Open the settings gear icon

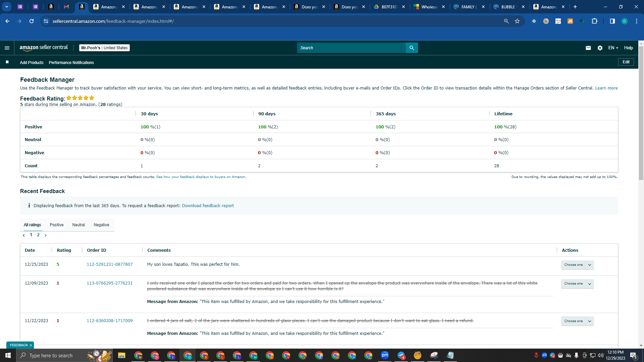coord(600,48)
